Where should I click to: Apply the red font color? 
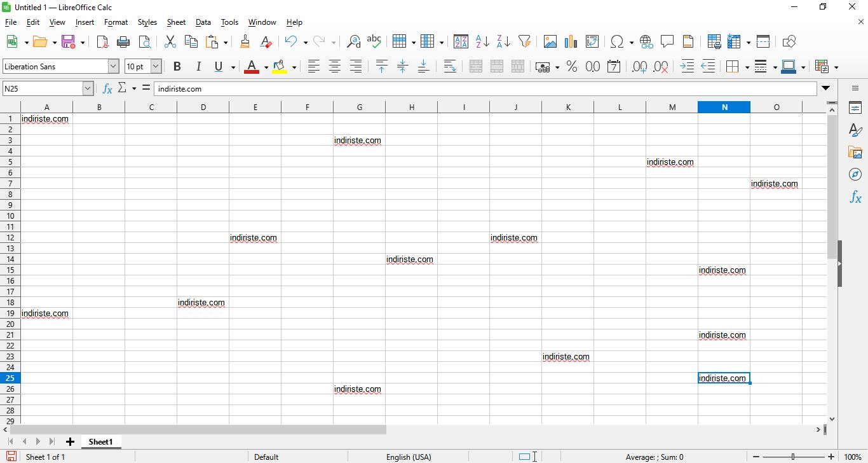click(252, 67)
